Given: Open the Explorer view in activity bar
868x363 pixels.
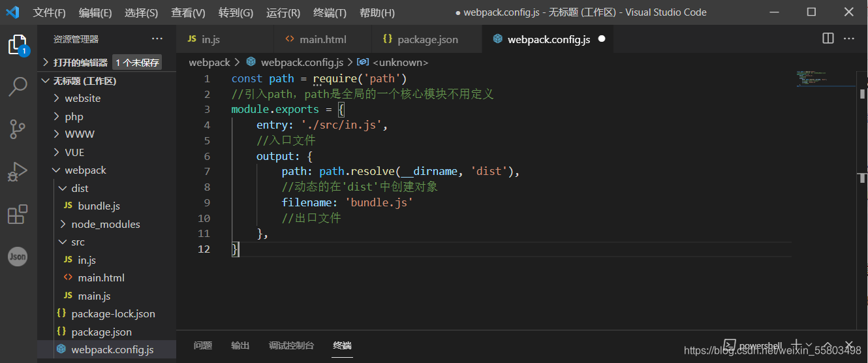Looking at the screenshot, I should click(18, 45).
